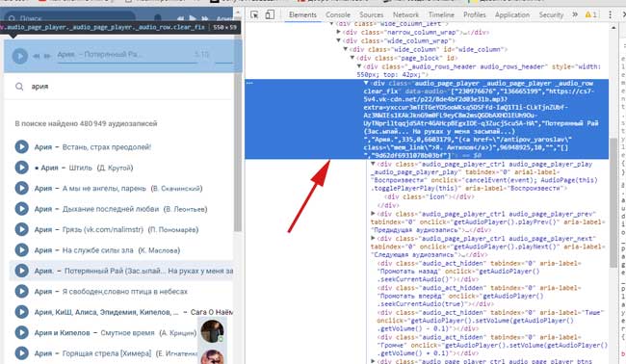Expand the narrow_column_wrap div node
626x364 pixels.
(339, 32)
